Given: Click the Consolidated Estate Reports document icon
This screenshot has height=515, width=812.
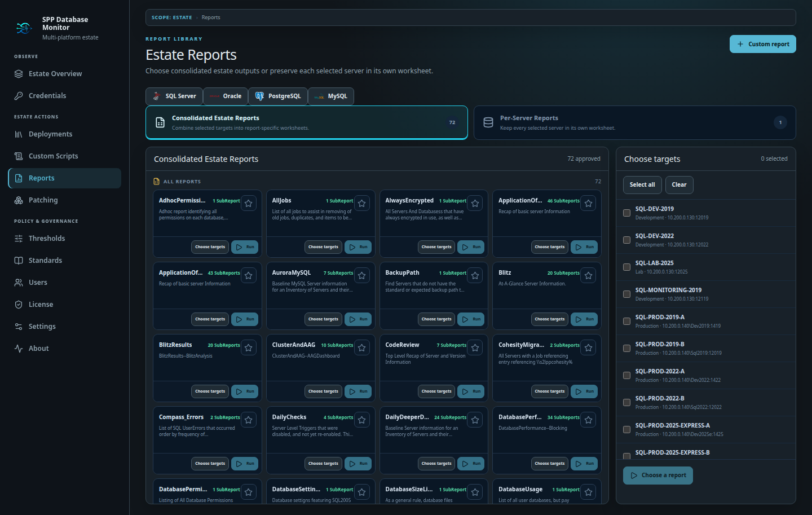Looking at the screenshot, I should [160, 122].
